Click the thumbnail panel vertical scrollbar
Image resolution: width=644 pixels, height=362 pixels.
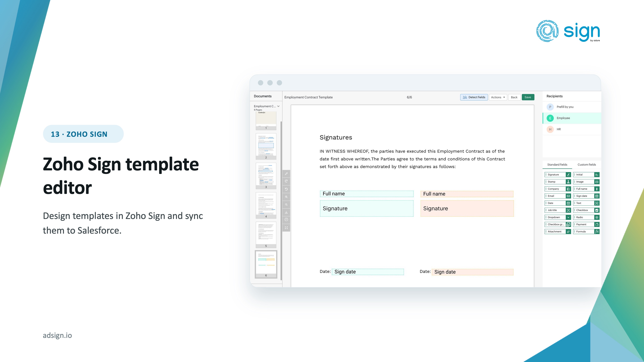281,201
